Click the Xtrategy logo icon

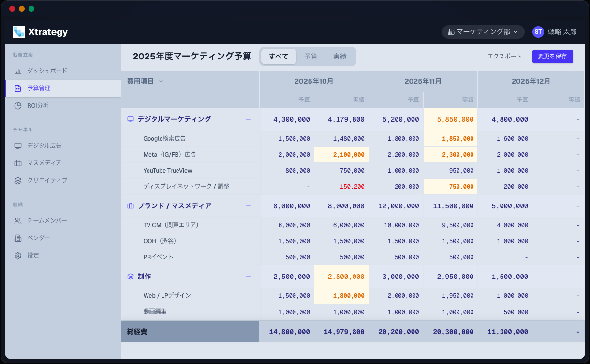[x=18, y=32]
